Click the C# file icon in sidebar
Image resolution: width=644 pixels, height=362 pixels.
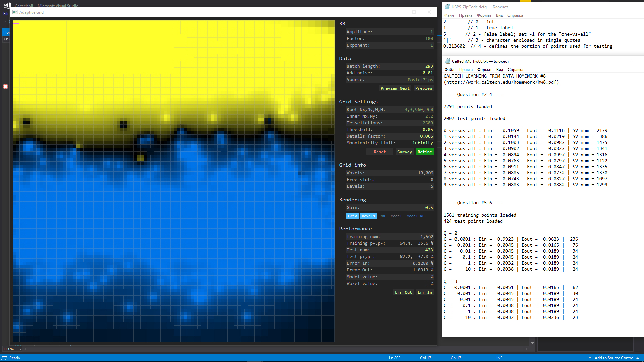pyautogui.click(x=6, y=39)
